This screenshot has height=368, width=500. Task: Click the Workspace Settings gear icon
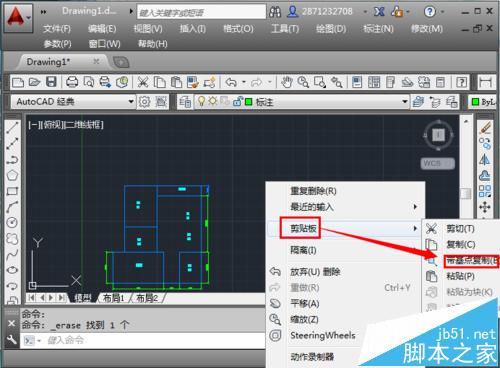(x=144, y=102)
